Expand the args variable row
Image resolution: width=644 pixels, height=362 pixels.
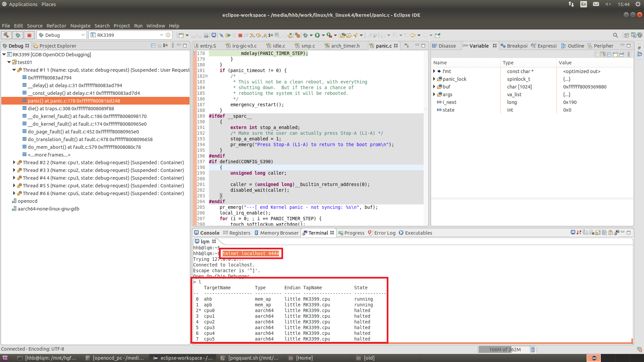[x=434, y=95]
